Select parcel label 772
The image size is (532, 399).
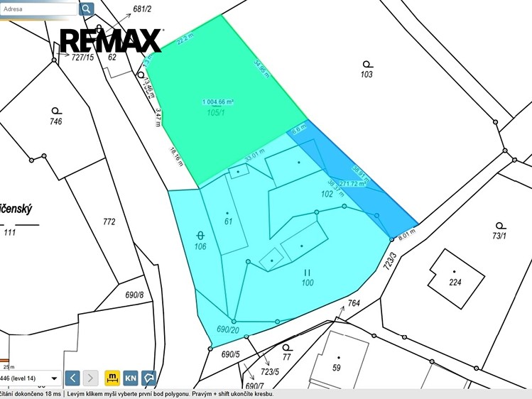click(109, 222)
